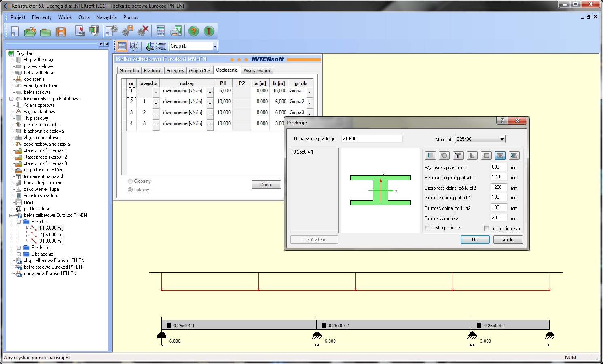Image resolution: width=603 pixels, height=364 pixels.
Task: Click the Dodaj button
Action: [266, 185]
